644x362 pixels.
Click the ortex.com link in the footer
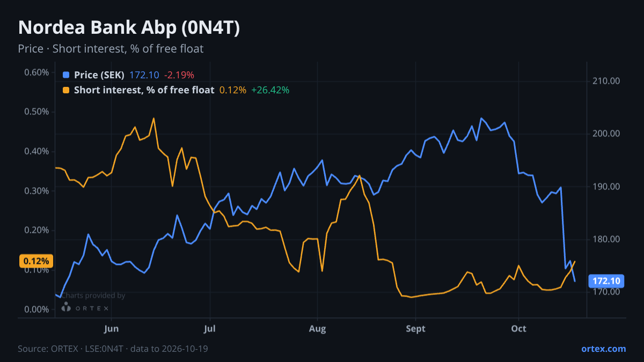[603, 349]
